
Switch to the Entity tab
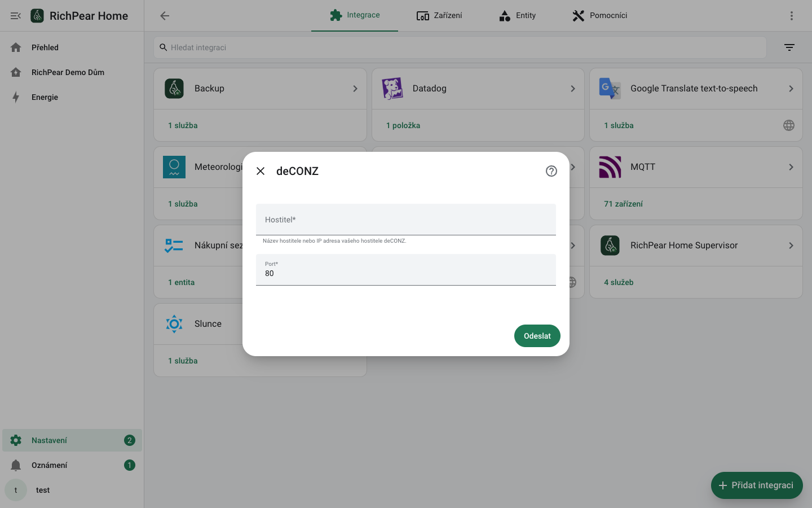point(517,15)
